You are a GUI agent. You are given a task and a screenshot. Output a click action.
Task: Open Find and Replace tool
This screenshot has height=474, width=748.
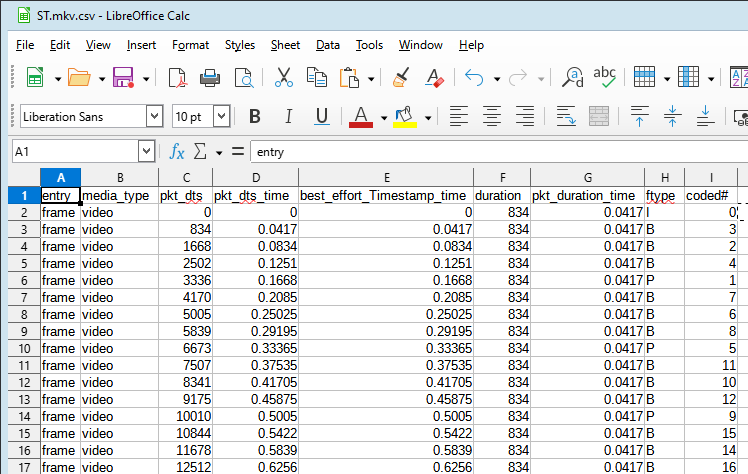pos(573,78)
